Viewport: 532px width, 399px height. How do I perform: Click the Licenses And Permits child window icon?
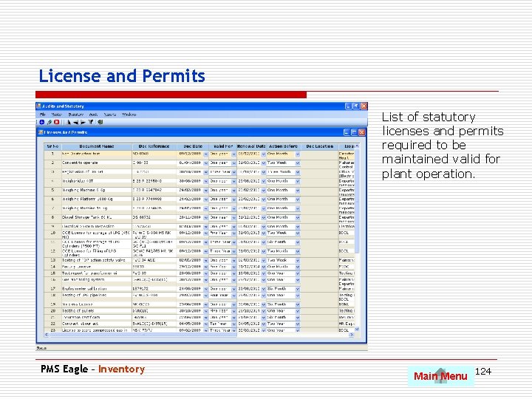tap(41, 132)
